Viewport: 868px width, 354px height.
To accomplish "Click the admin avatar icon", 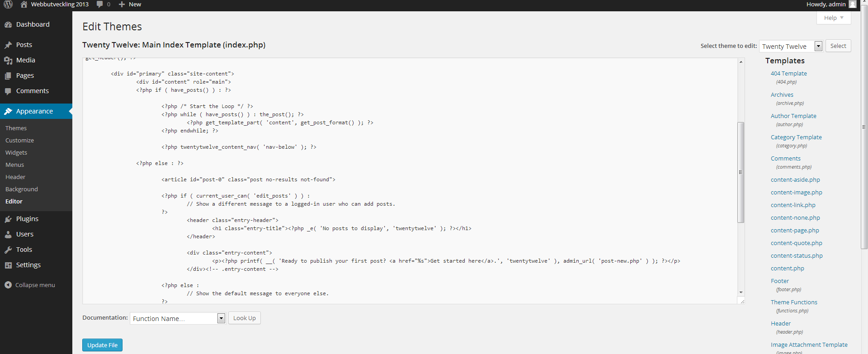I will pos(853,4).
